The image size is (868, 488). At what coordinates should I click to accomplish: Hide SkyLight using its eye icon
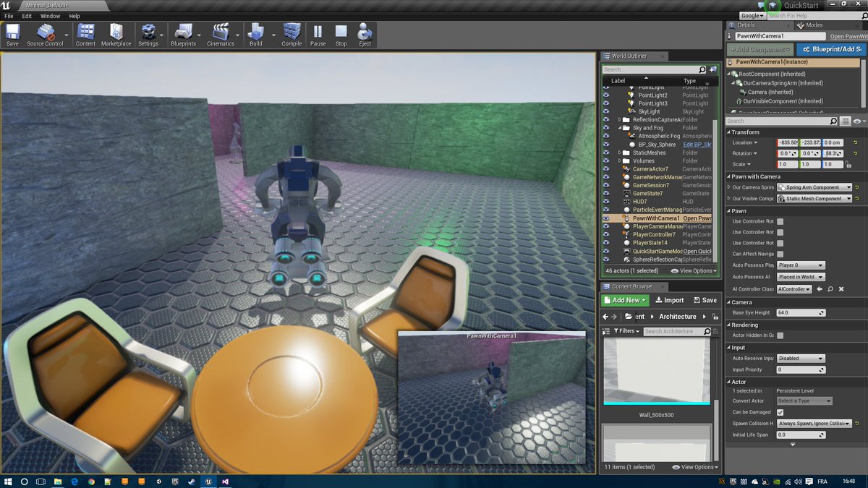tap(606, 112)
